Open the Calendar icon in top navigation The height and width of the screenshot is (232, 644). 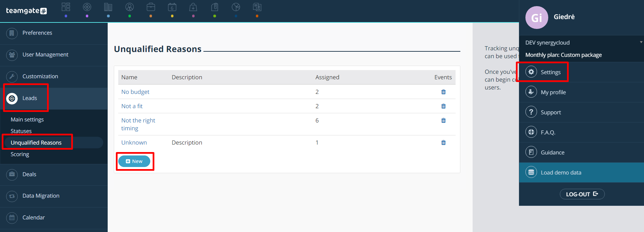(x=172, y=7)
